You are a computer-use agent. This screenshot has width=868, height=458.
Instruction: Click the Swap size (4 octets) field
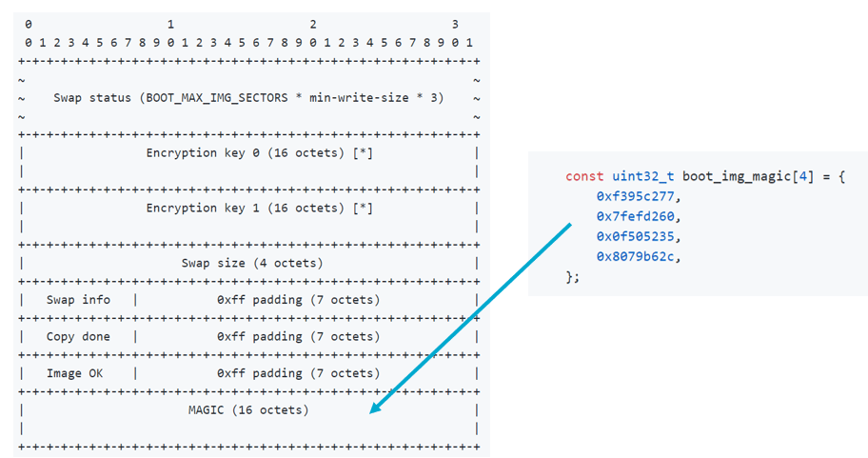pos(252,263)
